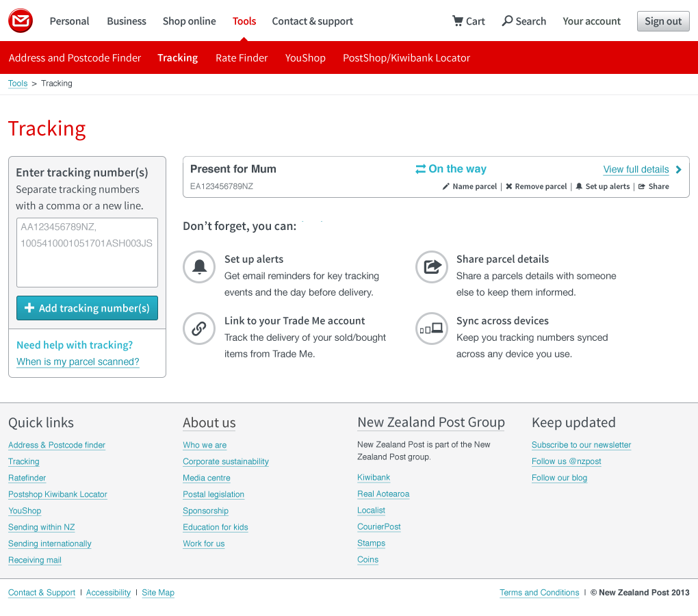This screenshot has width=698, height=616.
Task: Open Terms and Conditions link
Action: coord(539,593)
